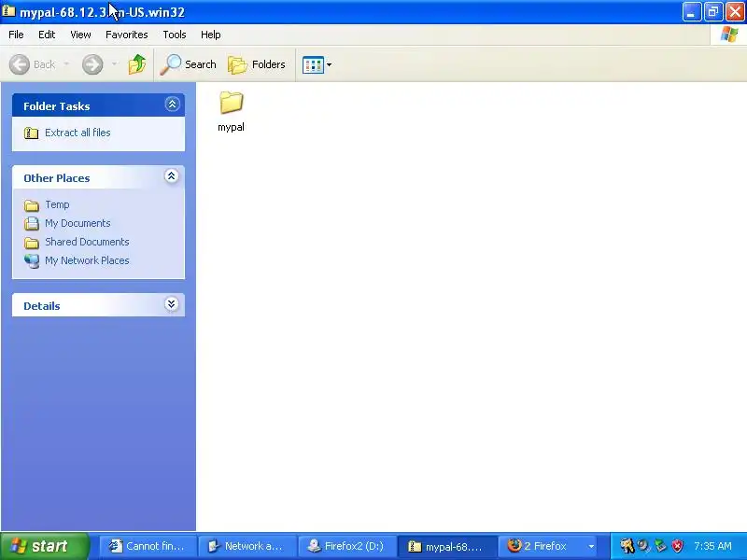
Task: Close the mypal-68.12.3 window
Action: point(735,12)
